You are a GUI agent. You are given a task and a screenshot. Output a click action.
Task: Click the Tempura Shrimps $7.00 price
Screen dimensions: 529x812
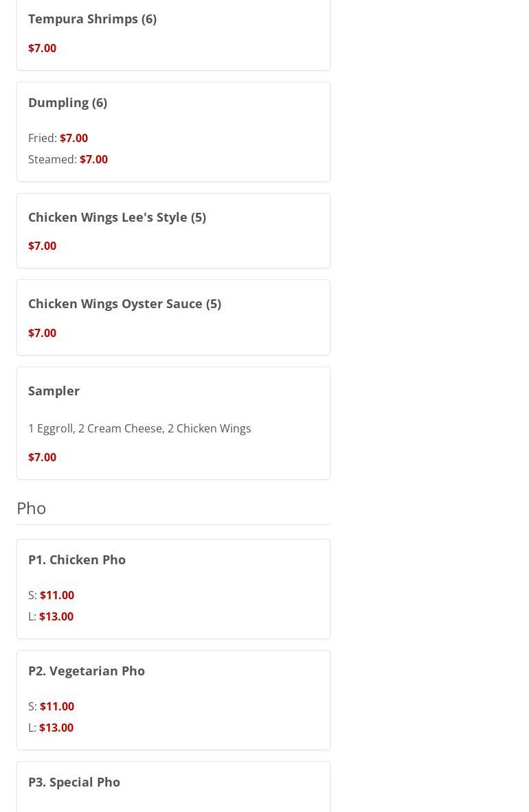pyautogui.click(x=42, y=48)
